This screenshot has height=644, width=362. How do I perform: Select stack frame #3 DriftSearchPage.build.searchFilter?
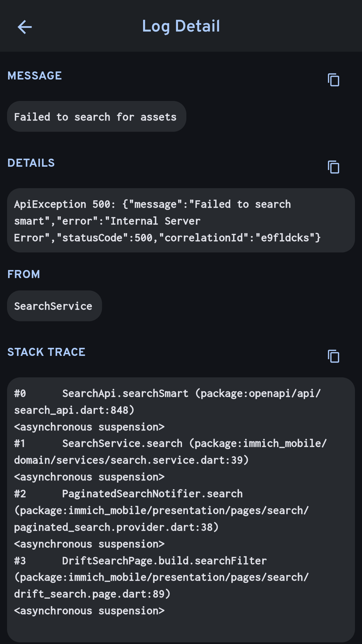coord(164,561)
